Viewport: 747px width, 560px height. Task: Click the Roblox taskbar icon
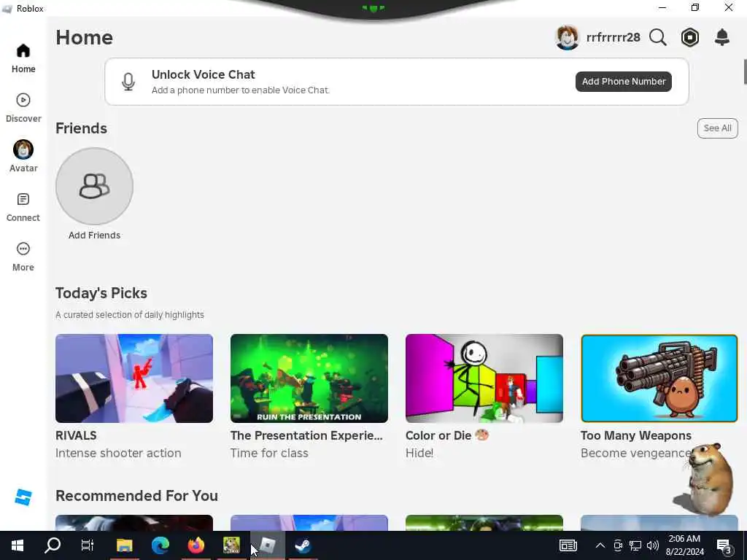click(267, 545)
